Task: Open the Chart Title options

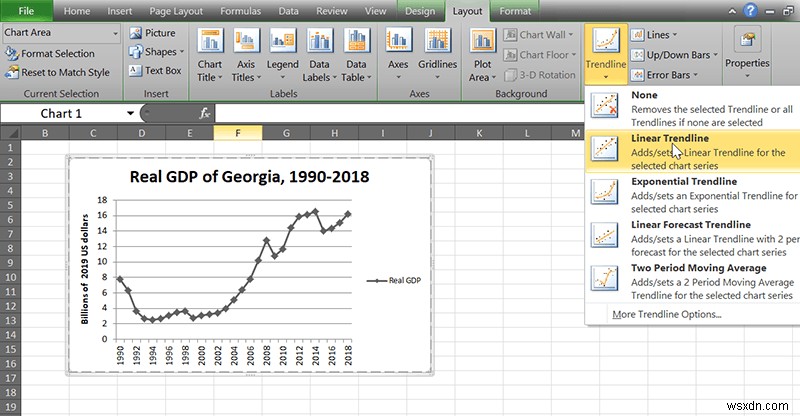Action: (210, 55)
